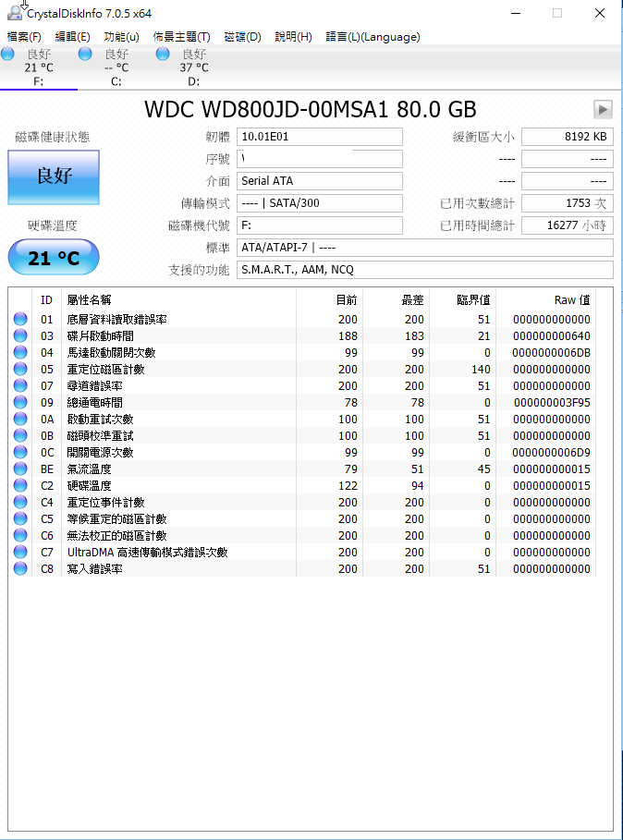623x840 pixels.
Task: Click the 韌體 firmware field 10.01E01
Action: [320, 137]
